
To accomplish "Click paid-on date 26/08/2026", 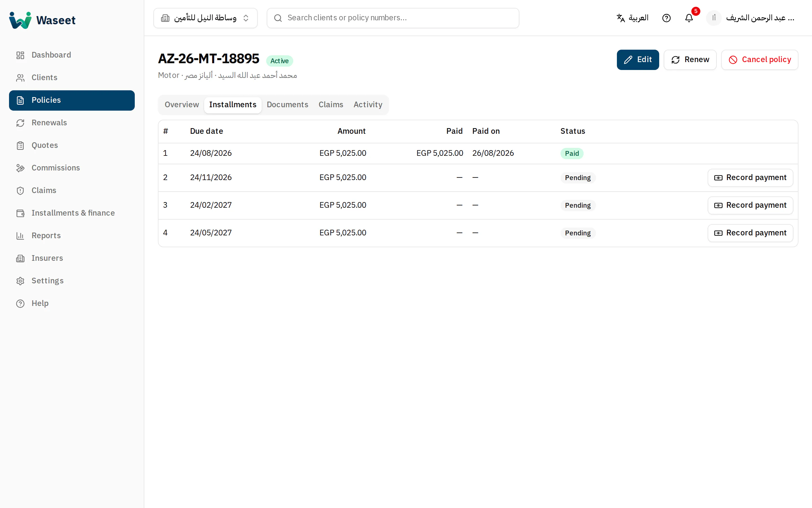I will tap(493, 153).
